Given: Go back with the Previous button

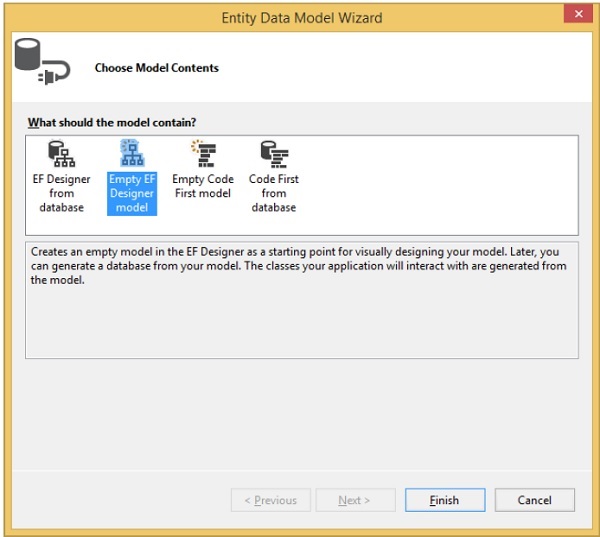Looking at the screenshot, I should pyautogui.click(x=270, y=500).
